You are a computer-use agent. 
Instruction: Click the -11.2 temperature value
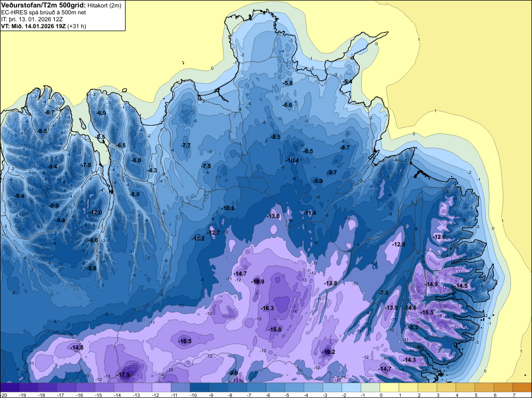[198, 238]
